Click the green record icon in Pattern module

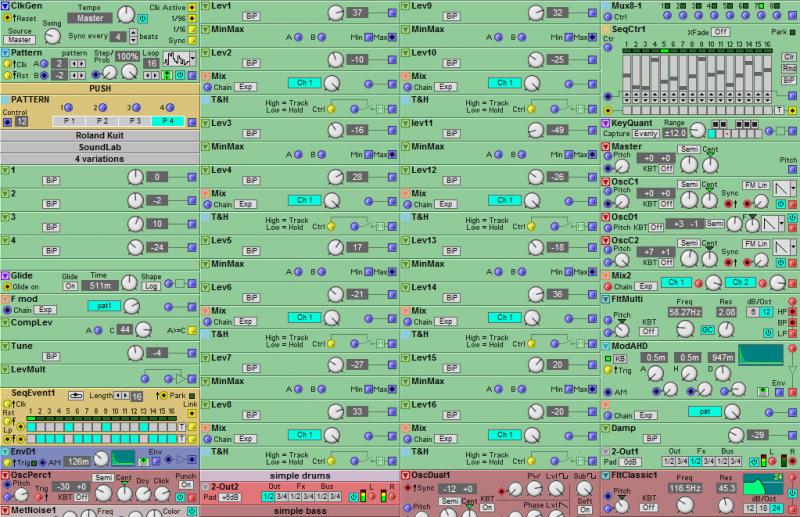point(167,76)
